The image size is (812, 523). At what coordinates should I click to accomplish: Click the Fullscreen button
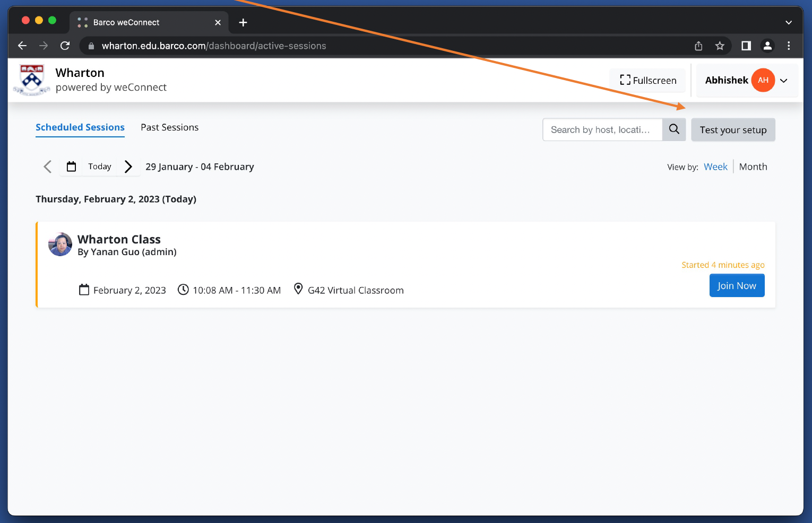point(648,81)
